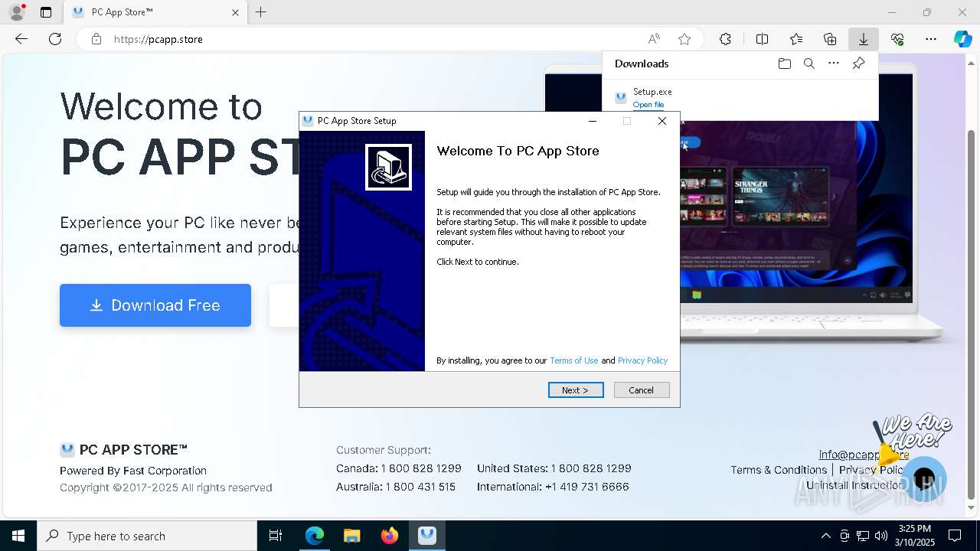Click the International number +1 419 731 6666
The width and height of the screenshot is (980, 551).
coord(586,487)
